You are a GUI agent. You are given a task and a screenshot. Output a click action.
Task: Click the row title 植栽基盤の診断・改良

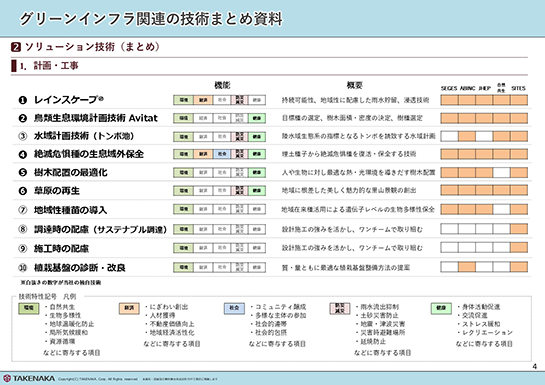tap(80, 268)
